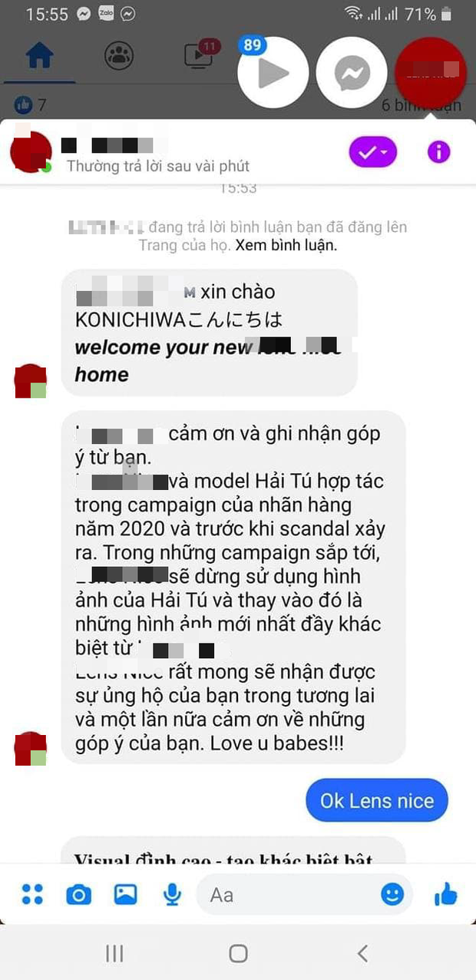Screen dimensions: 476x980
Task: Open the four-dot more actions menu
Action: point(32,894)
